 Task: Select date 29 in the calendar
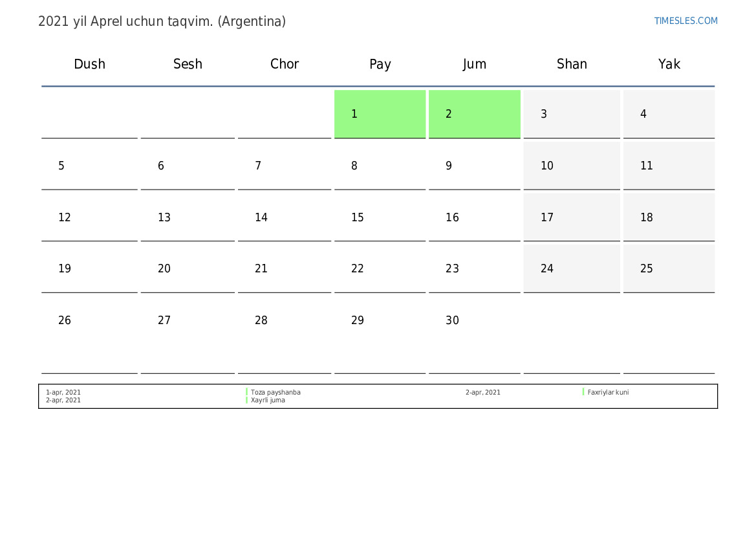380,335
